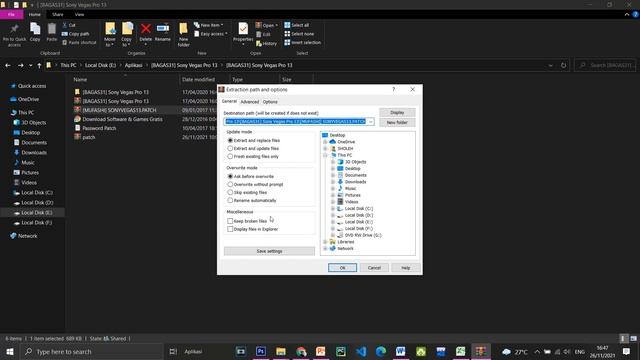
Task: Click the Back navigation arrow
Action: click(x=8, y=65)
